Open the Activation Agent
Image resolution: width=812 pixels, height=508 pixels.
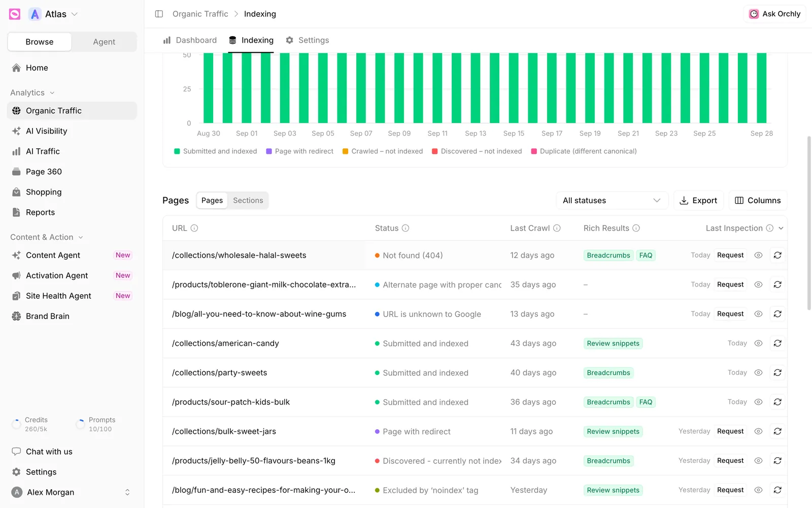click(72, 275)
